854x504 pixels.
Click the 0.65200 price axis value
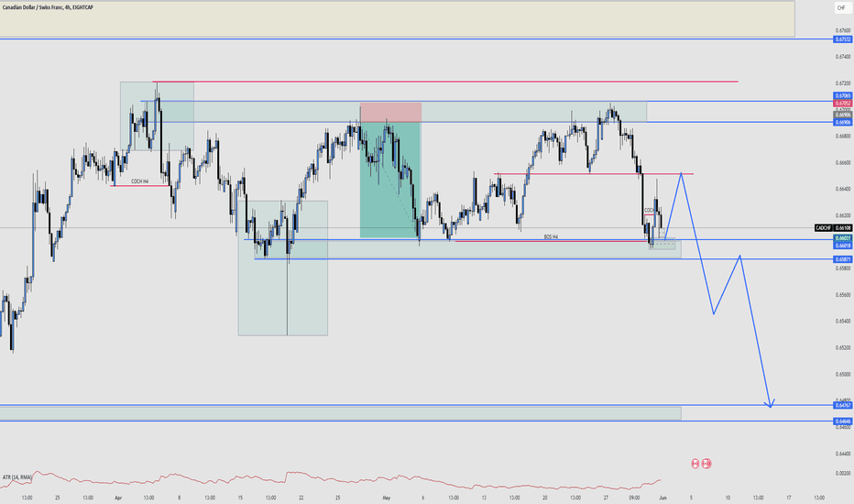843,347
